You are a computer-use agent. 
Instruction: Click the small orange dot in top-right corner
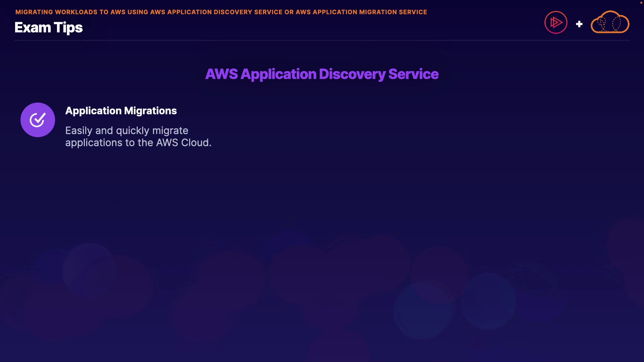click(x=641, y=3)
